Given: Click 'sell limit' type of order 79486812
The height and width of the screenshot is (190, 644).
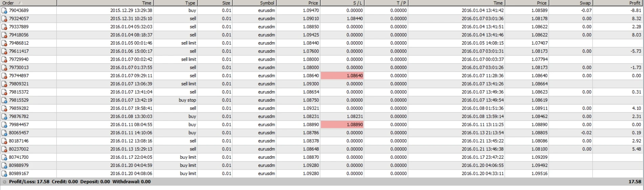Looking at the screenshot, I should (189, 43).
